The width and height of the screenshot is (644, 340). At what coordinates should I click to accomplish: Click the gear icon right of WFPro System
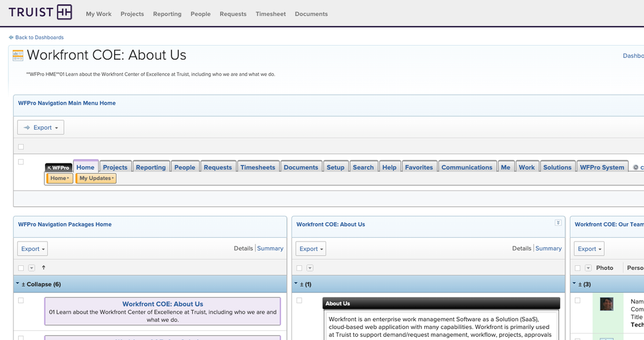[636, 167]
